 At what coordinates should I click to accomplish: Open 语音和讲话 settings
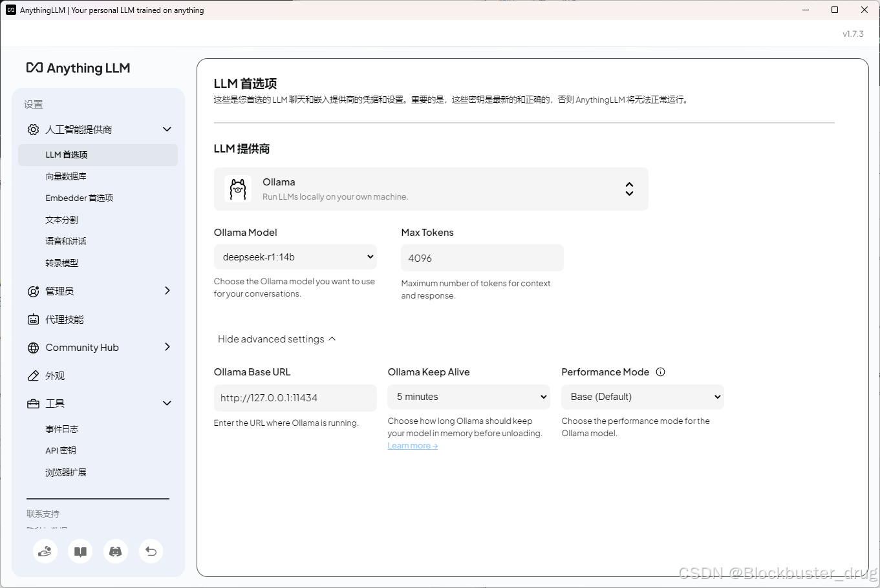[66, 241]
